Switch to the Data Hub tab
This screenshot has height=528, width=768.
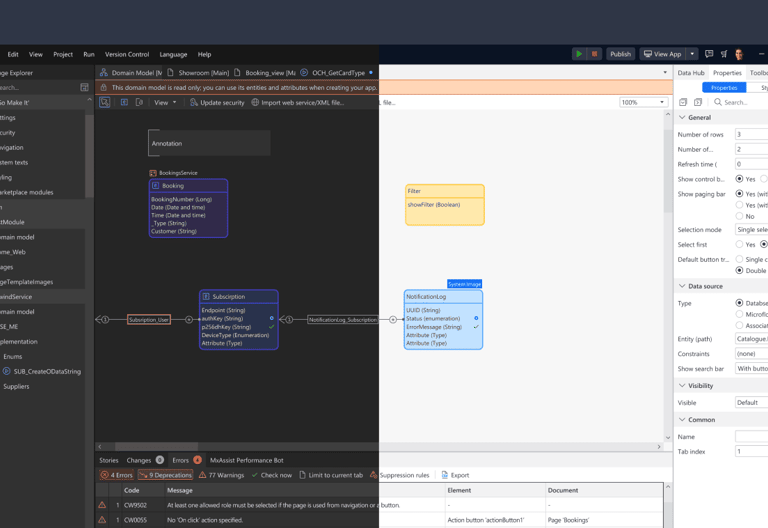pyautogui.click(x=691, y=72)
